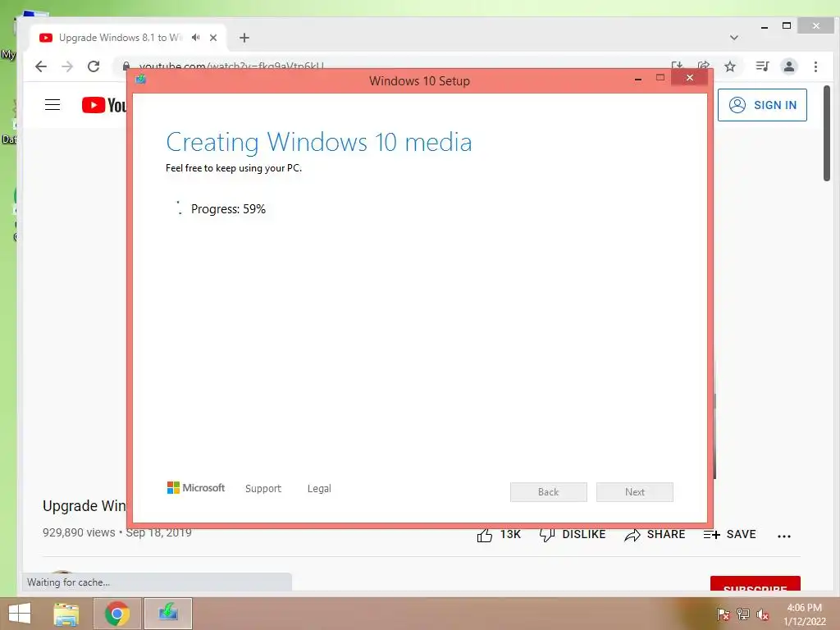Open the Chrome profile avatar
The image size is (840, 630).
tap(788, 66)
